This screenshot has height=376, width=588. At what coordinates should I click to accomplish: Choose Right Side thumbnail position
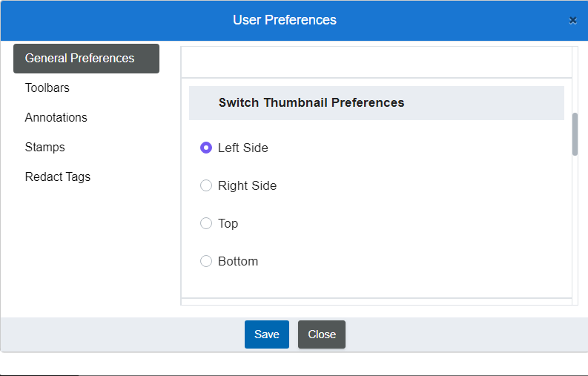click(x=206, y=185)
